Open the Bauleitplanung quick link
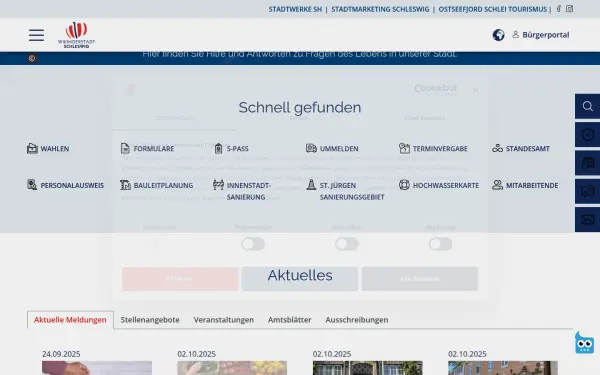Screen dimensions: 600x375 point(157,185)
